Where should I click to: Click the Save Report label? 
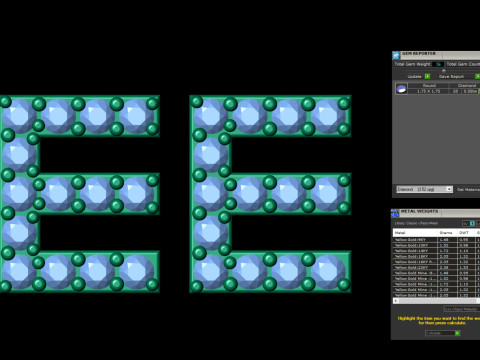point(451,76)
